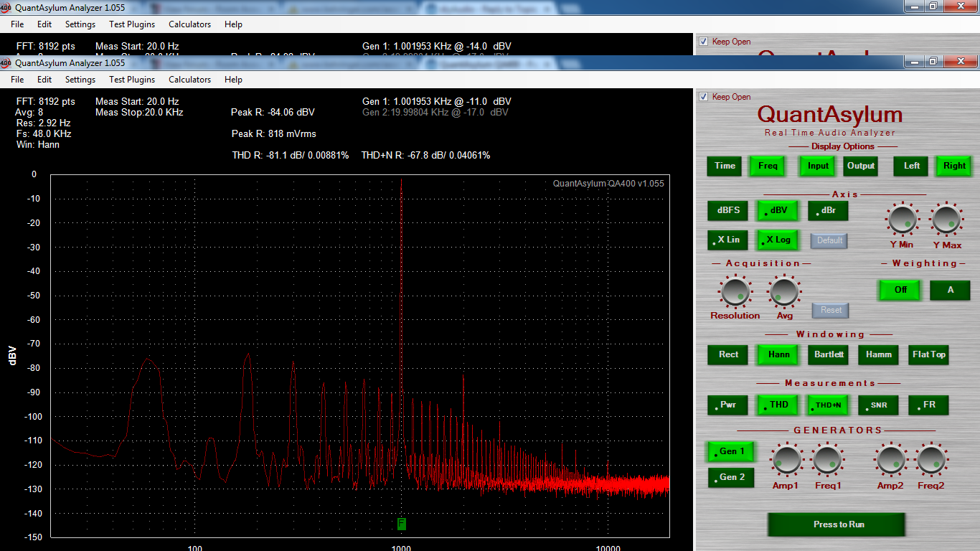Toggle the Time display button
This screenshot has height=551, width=980.
click(x=725, y=166)
